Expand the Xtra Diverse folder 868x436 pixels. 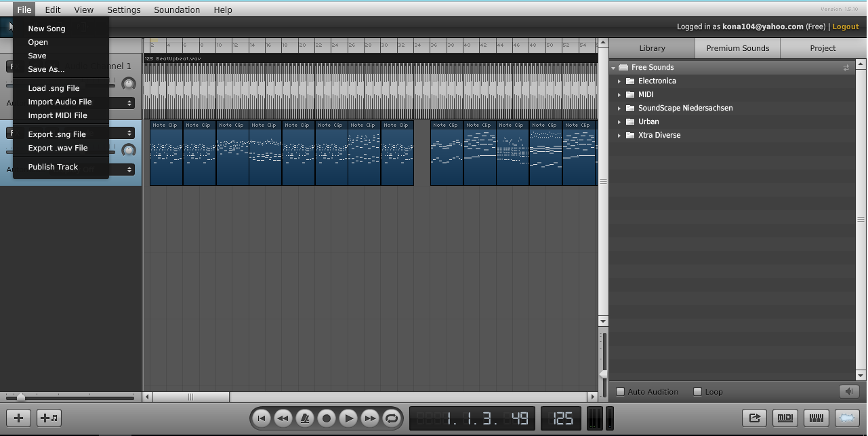(x=619, y=136)
